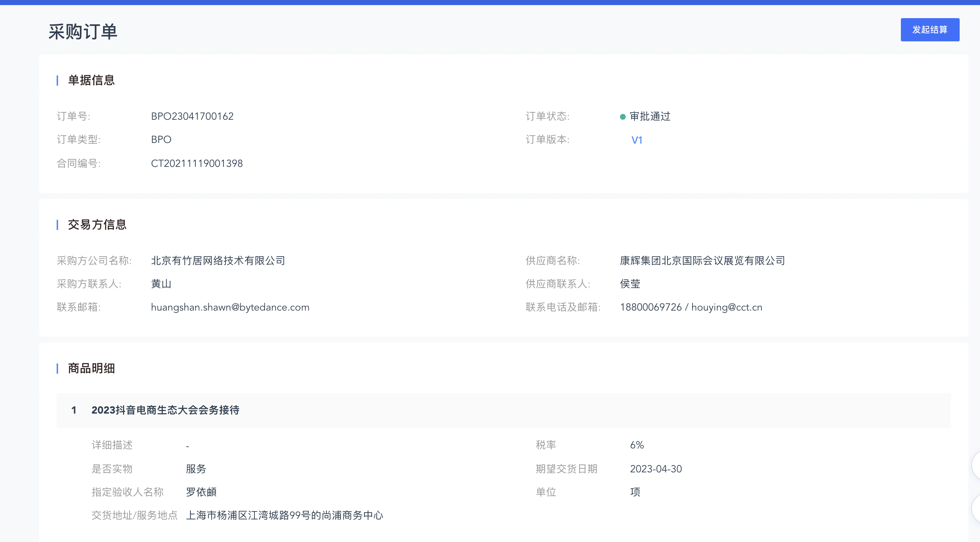980x542 pixels.
Task: Click the 单据信息 section heading
Action: tap(91, 80)
